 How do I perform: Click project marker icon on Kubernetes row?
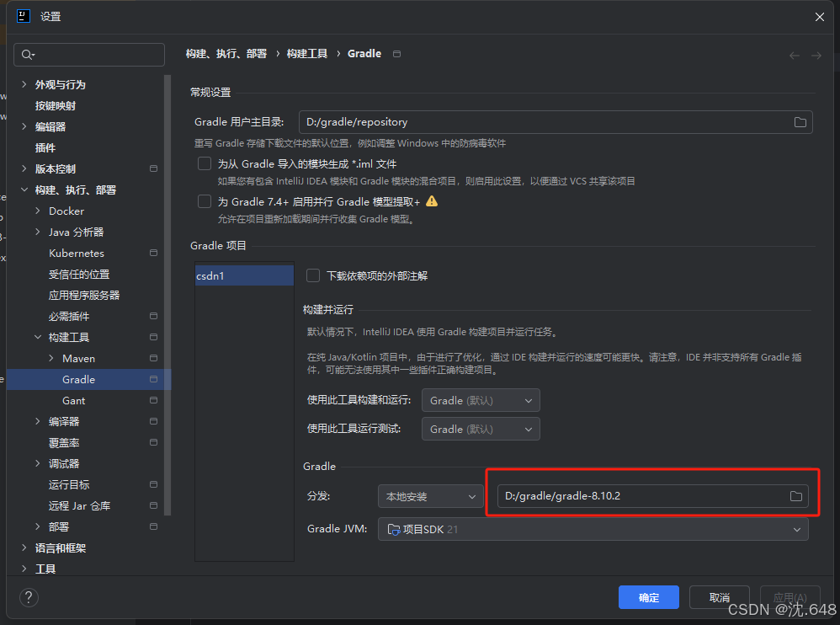[153, 253]
